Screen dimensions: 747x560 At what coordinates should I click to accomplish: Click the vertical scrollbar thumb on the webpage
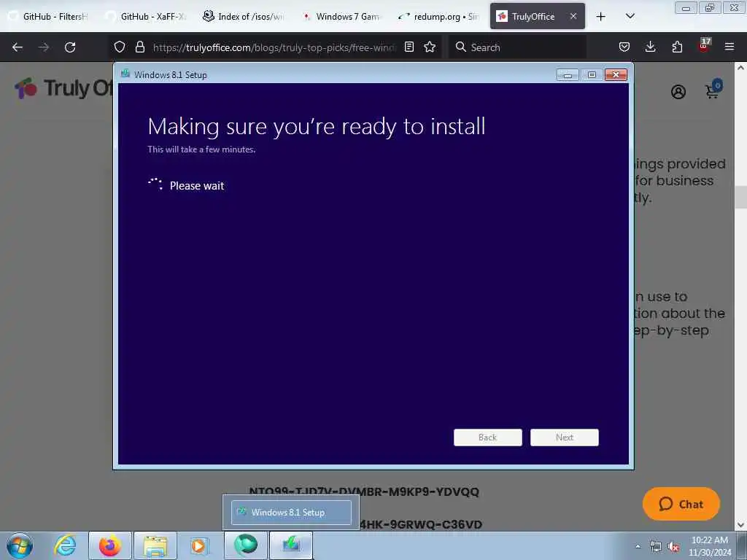click(741, 197)
